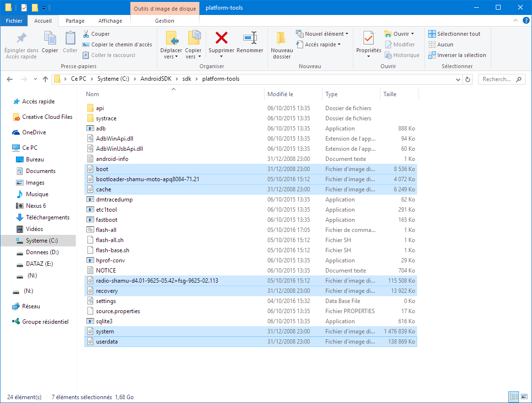This screenshot has width=532, height=403.
Task: Sort files by Modifié le column
Action: [x=293, y=94]
